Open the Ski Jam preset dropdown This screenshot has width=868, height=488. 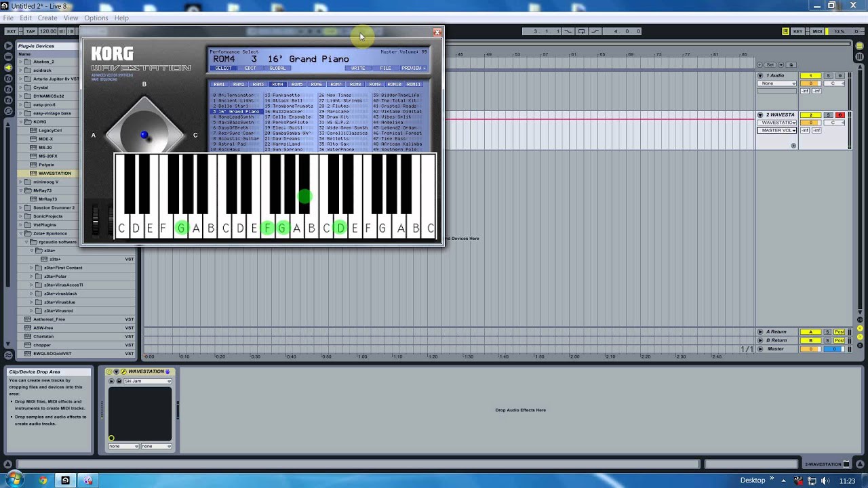pyautogui.click(x=147, y=381)
